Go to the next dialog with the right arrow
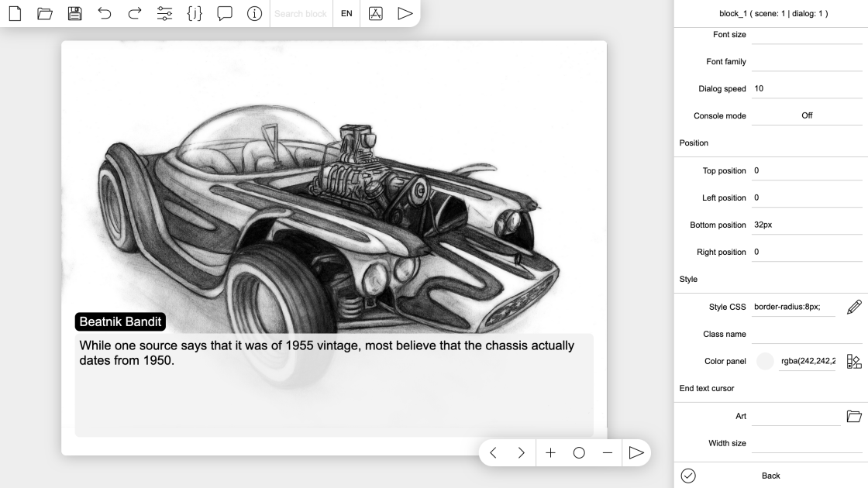The width and height of the screenshot is (868, 488). click(522, 453)
